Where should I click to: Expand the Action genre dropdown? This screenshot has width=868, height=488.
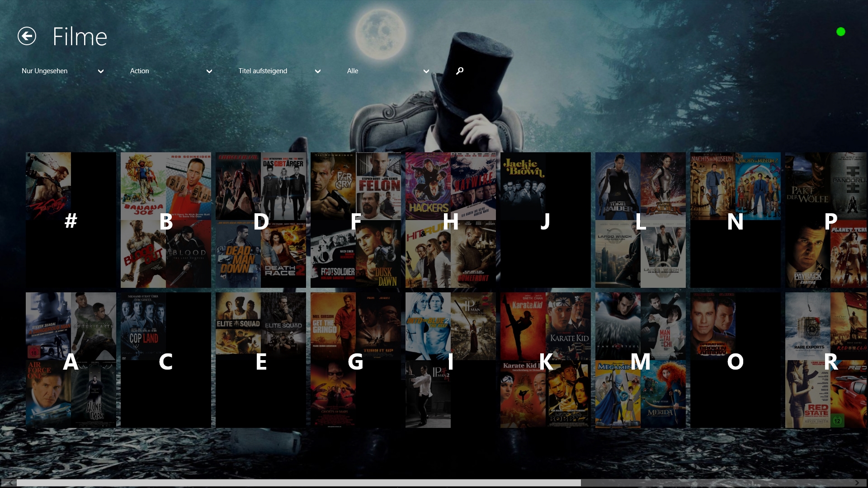[x=171, y=71]
